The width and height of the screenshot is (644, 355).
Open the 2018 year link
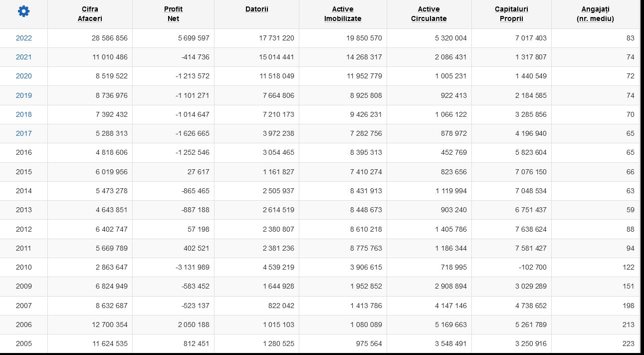(x=23, y=114)
